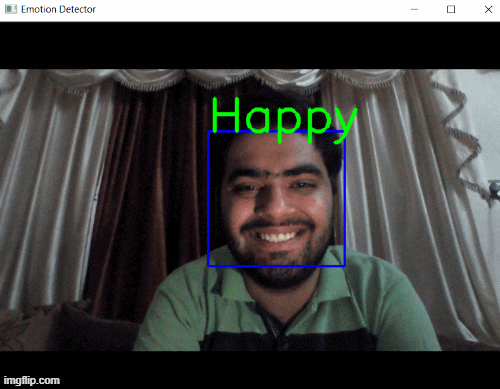
Task: Close the Emotion Detector window
Action: point(488,9)
